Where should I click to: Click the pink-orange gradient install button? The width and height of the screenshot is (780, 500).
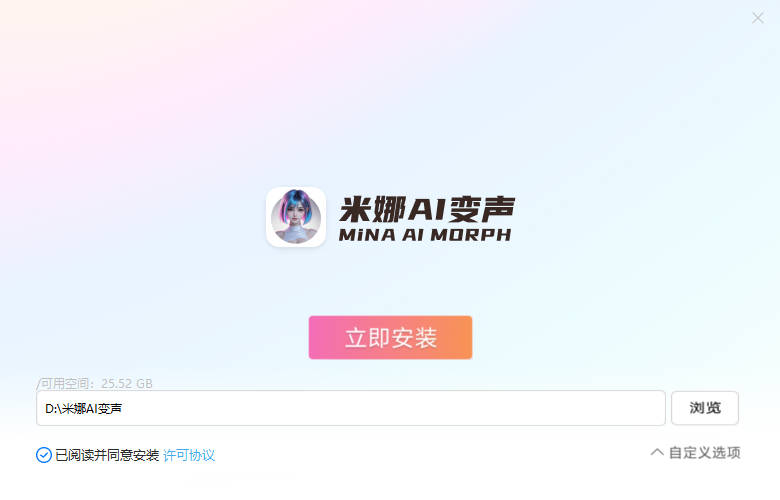click(x=390, y=337)
